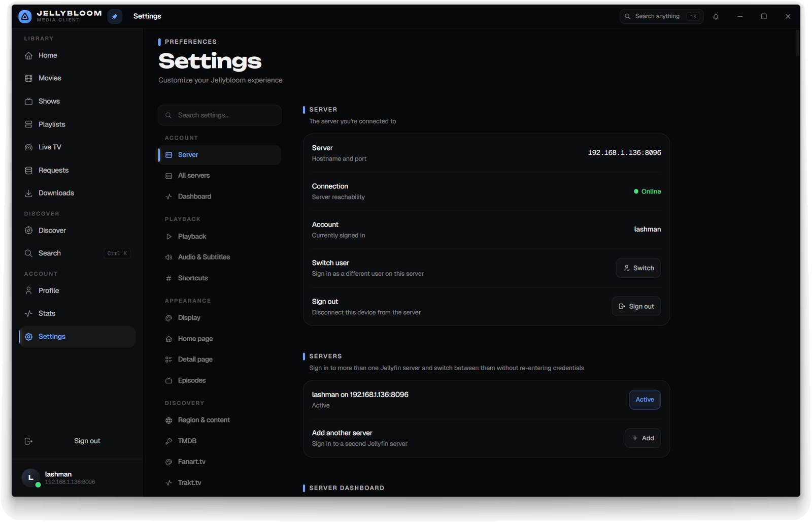Viewport: 812px width, 522px height.
Task: Click the Region & content globe icon
Action: 168,420
